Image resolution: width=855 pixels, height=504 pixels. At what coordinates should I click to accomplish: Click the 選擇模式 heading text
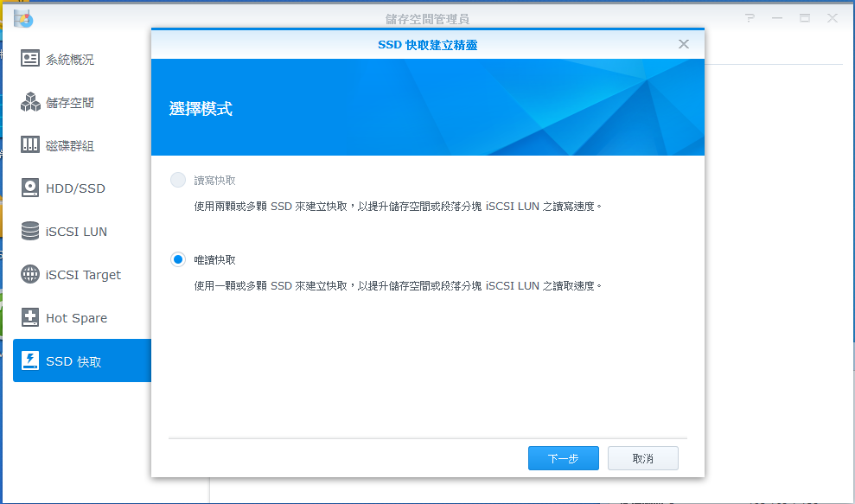tap(201, 109)
